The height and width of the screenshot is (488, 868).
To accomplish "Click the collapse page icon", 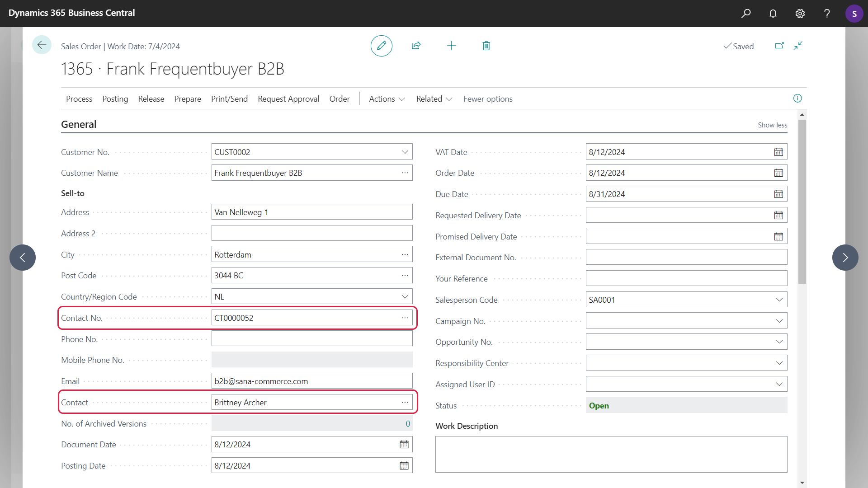I will coord(798,46).
